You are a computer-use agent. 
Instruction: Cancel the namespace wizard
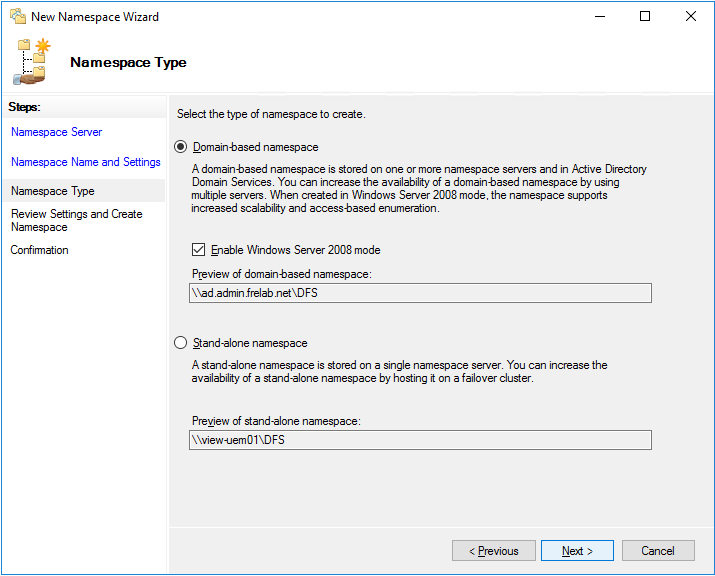657,551
